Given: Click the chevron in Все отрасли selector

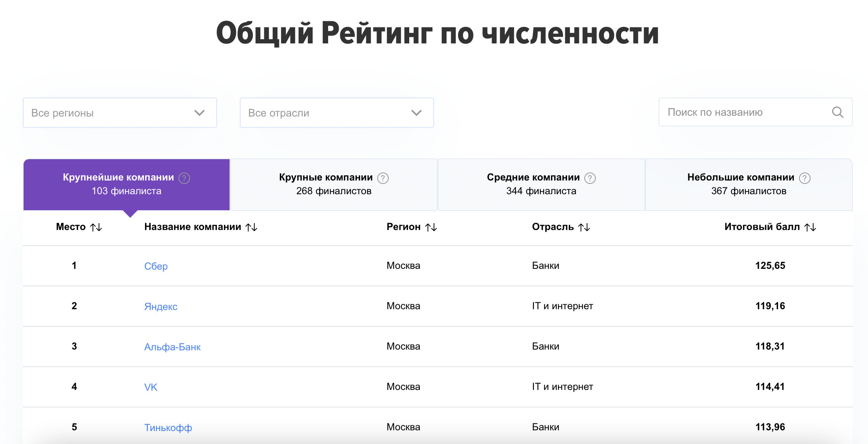Looking at the screenshot, I should coord(416,113).
